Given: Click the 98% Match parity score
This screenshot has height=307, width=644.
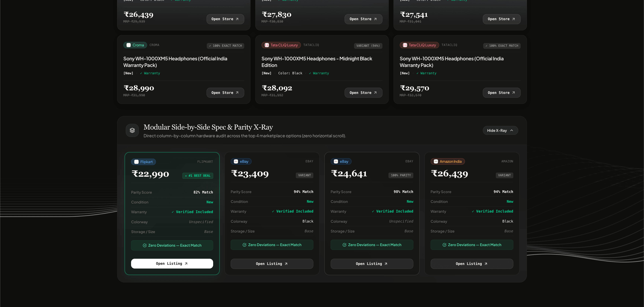Looking at the screenshot, I should click(403, 192).
